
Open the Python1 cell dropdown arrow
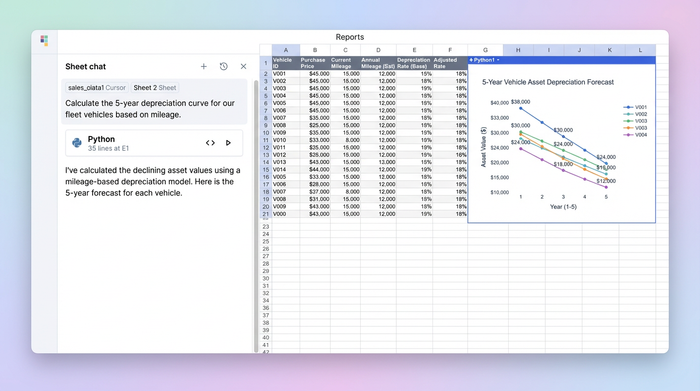(x=498, y=60)
